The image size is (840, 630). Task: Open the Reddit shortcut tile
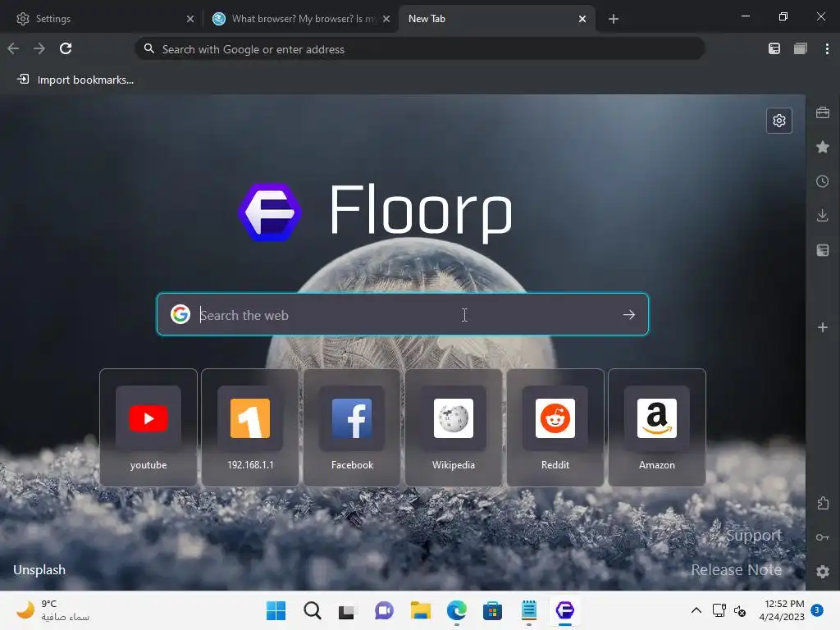coord(555,427)
